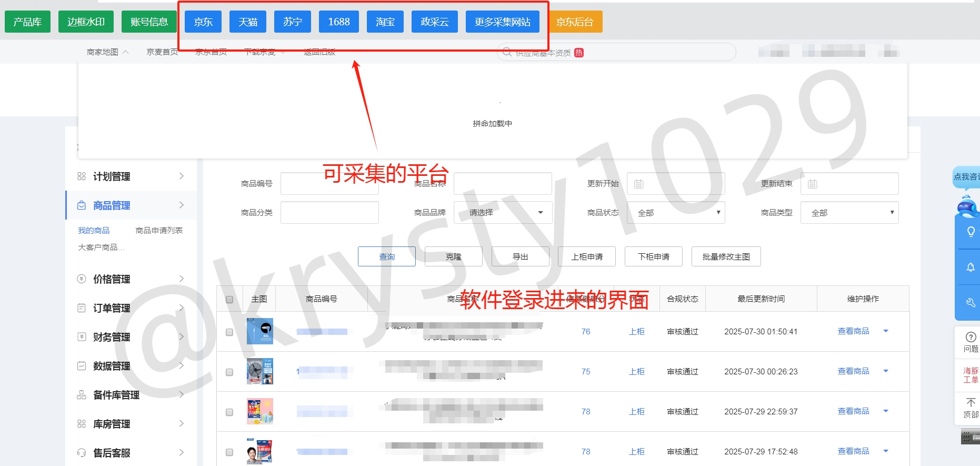Select the checkbox for row dated 2025-07-29 22:59:37
Image resolution: width=980 pixels, height=466 pixels.
pos(229,412)
